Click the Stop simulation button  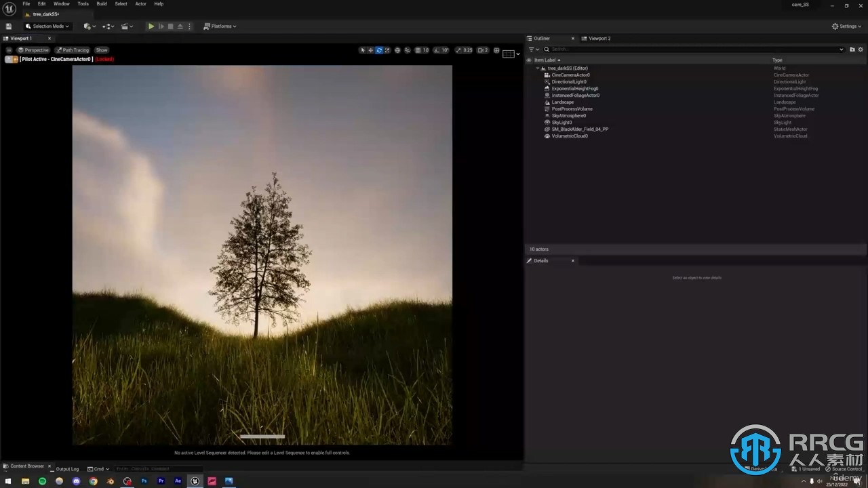click(x=170, y=26)
